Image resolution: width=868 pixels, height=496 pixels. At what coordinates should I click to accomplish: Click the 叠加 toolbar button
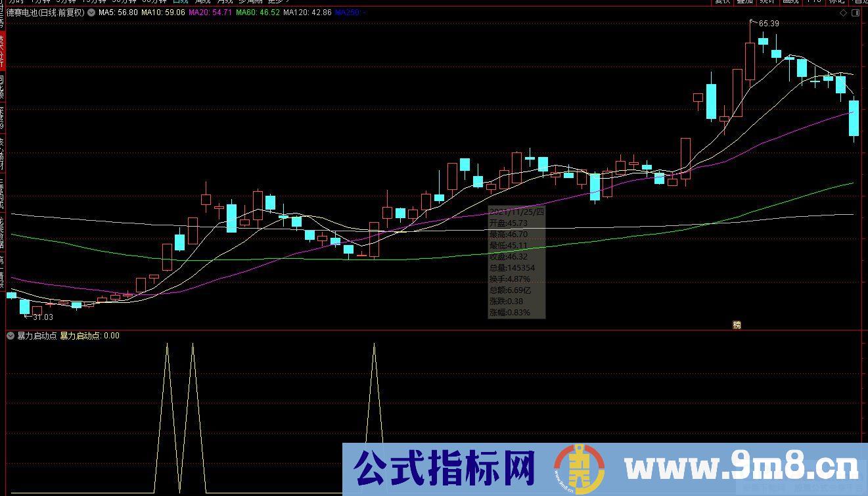coord(744,2)
